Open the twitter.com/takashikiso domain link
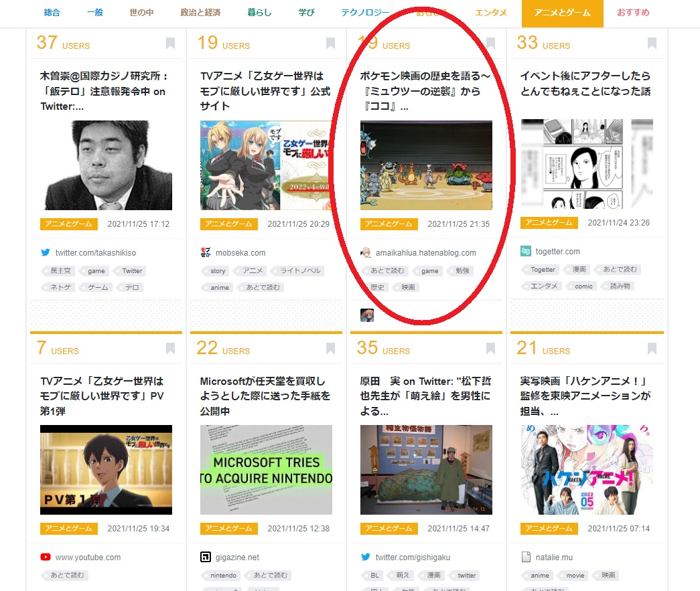 96,253
